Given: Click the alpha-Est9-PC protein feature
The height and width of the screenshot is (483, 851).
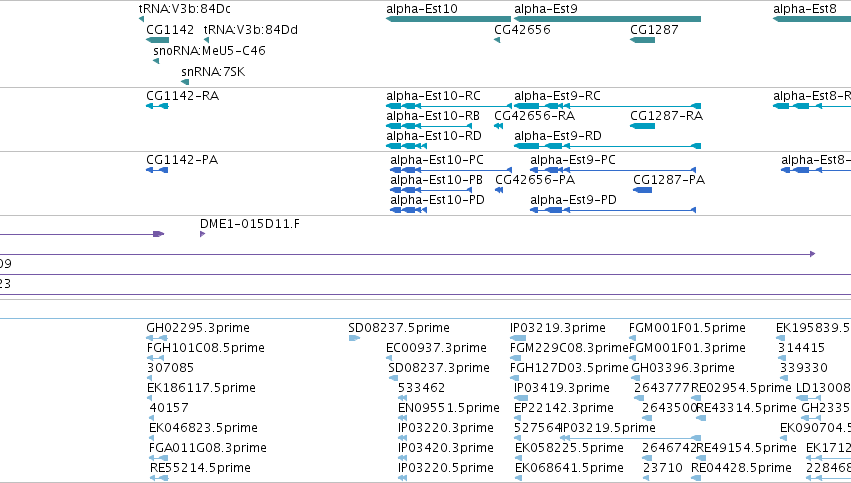Looking at the screenshot, I should (613, 170).
